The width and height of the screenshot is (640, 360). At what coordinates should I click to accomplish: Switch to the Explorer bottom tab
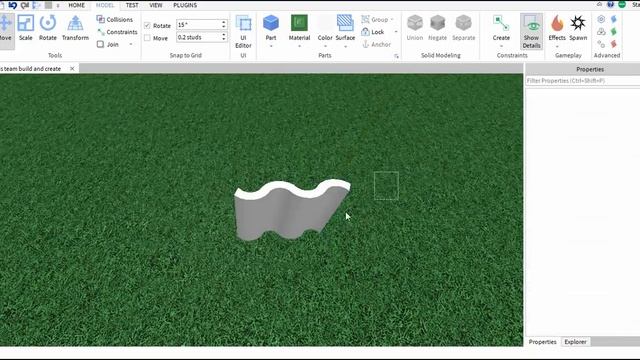576,342
